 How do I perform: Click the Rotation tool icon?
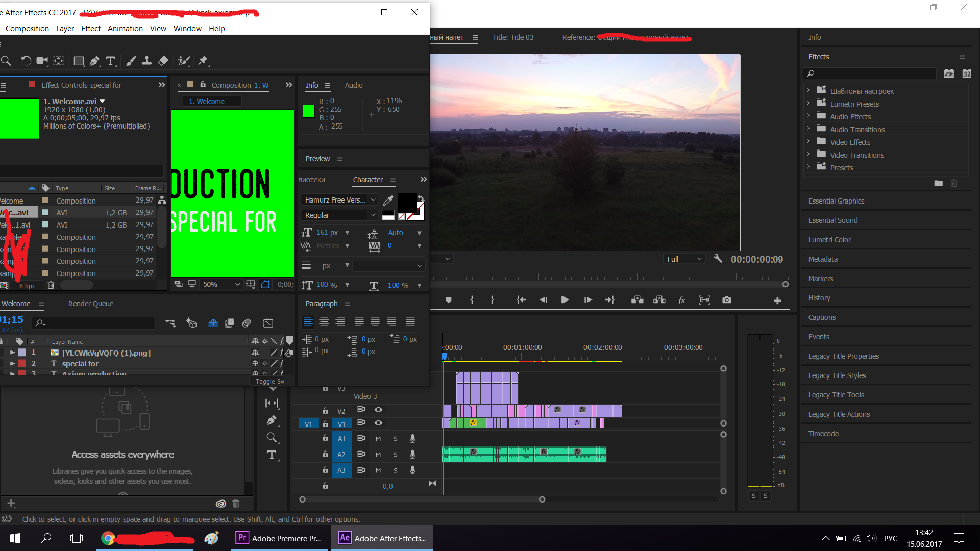click(26, 61)
